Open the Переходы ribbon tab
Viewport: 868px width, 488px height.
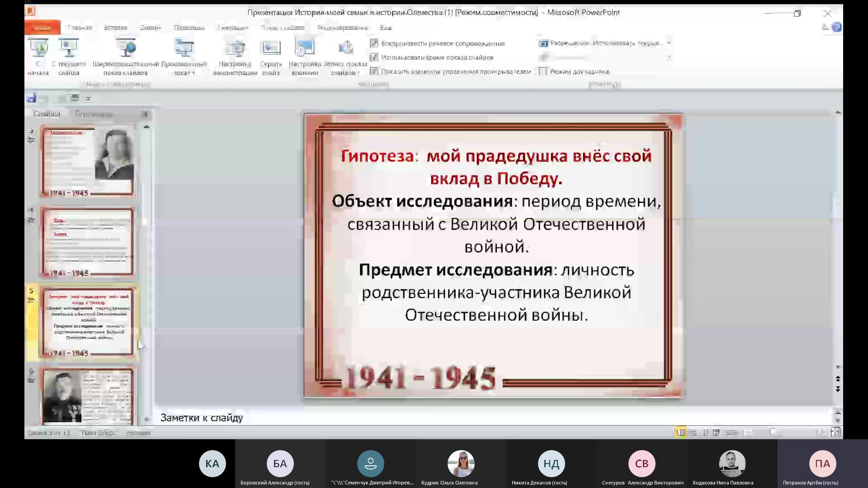(x=189, y=27)
